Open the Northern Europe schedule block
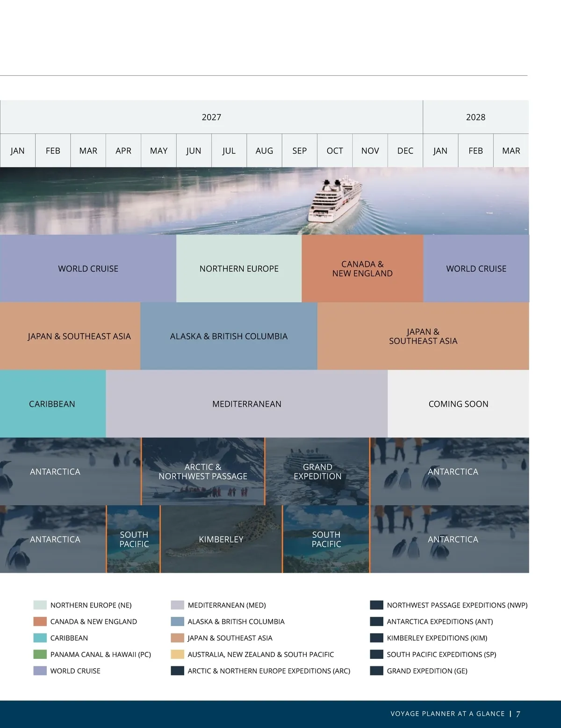This screenshot has height=728, width=561. click(239, 269)
